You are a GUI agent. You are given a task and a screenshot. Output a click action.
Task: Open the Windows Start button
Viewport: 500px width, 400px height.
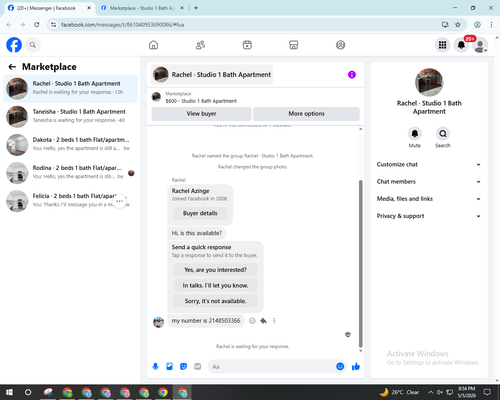click(9, 392)
